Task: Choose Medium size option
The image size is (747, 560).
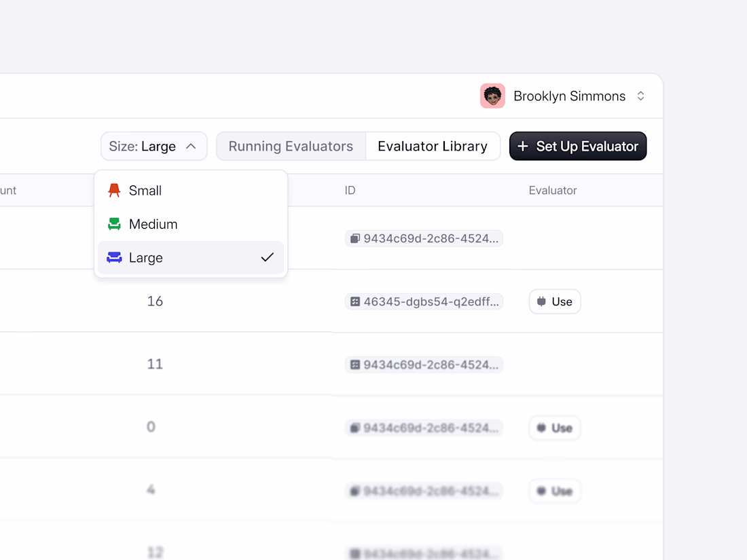Action: (191, 224)
